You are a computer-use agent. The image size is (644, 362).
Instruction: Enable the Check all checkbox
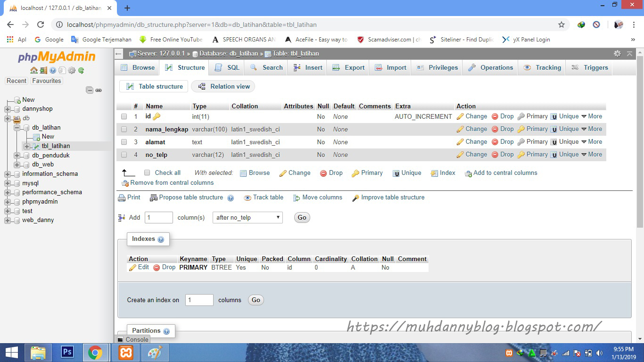[147, 173]
